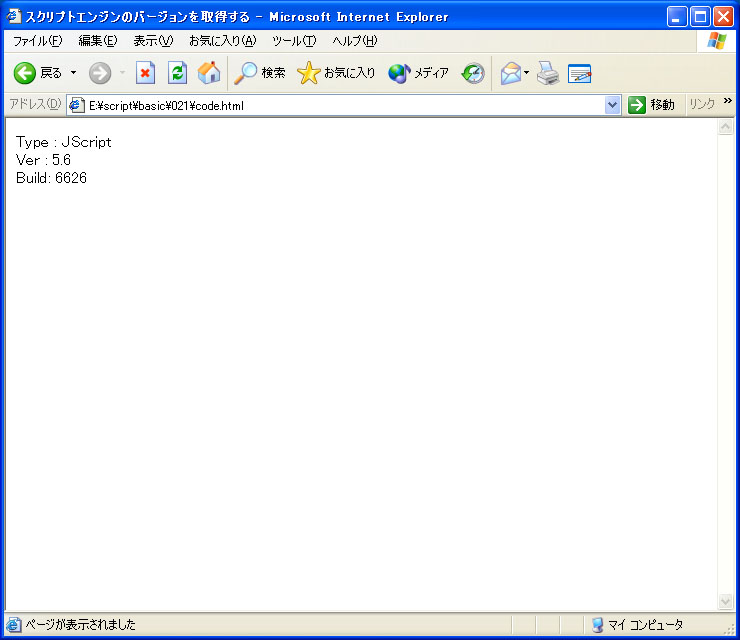Image resolution: width=740 pixels, height=640 pixels.
Task: Open the History clock icon
Action: pyautogui.click(x=473, y=73)
